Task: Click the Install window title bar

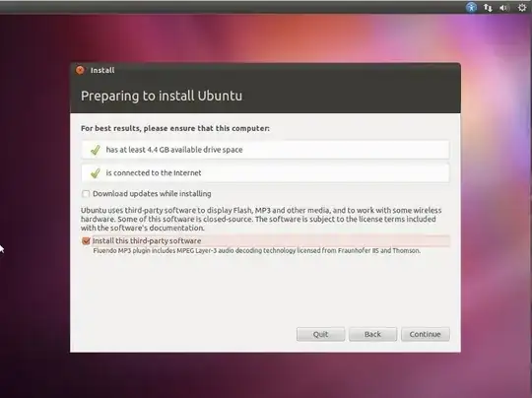Action: pos(265,70)
